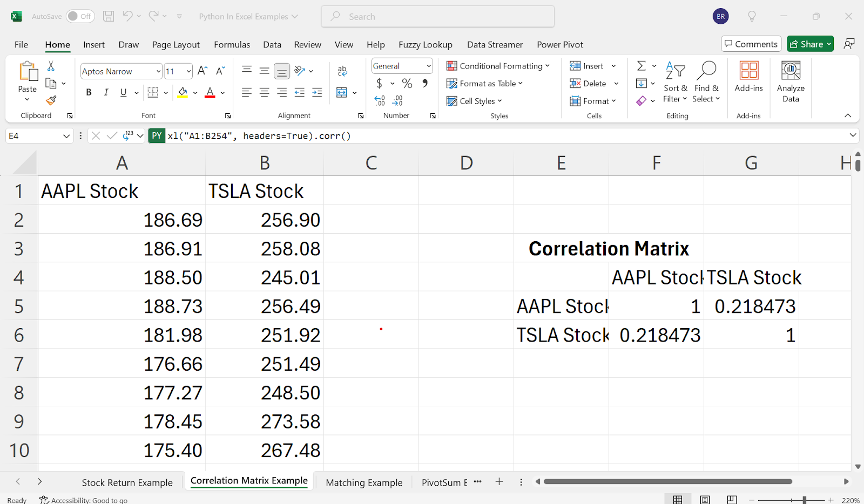
Task: Open the Aptos Narrow font dropdown
Action: coord(158,71)
